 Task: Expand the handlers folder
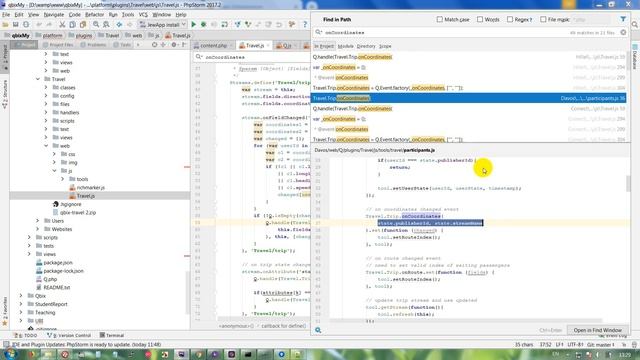click(46, 112)
